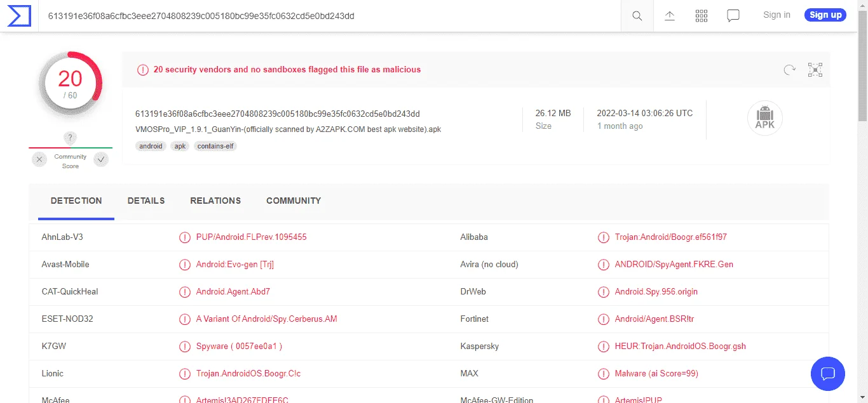Select the file hash text in summary
This screenshot has height=403, width=868.
(277, 114)
